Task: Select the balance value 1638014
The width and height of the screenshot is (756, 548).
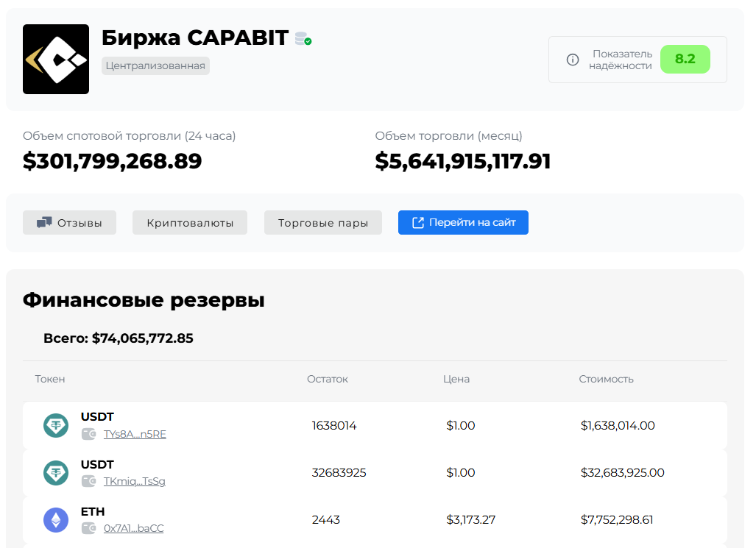Action: tap(334, 426)
